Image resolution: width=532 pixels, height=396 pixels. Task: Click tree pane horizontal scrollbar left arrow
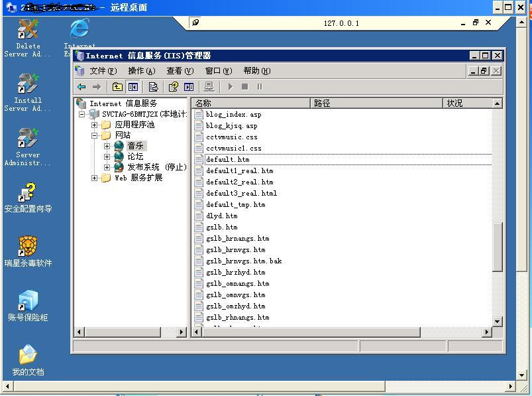[x=79, y=332]
